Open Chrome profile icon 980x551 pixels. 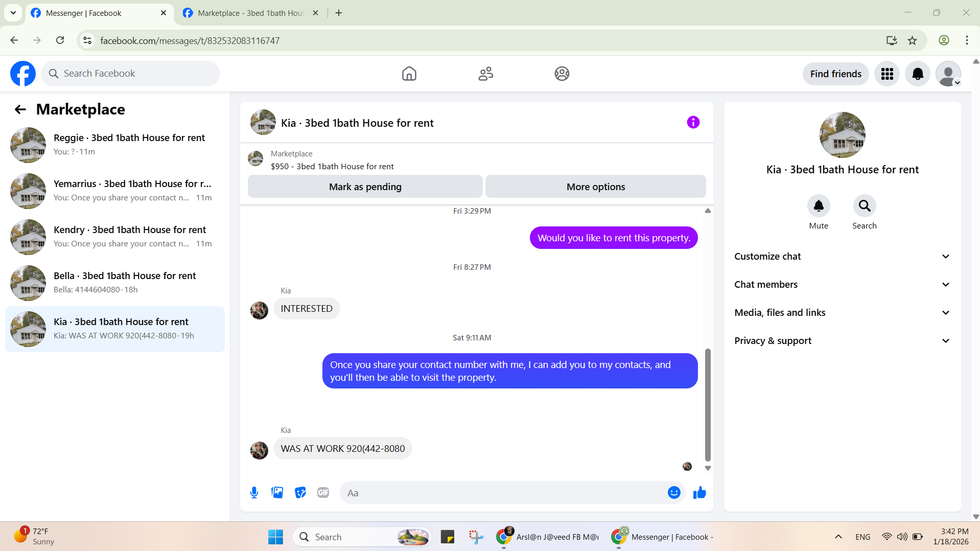click(944, 40)
